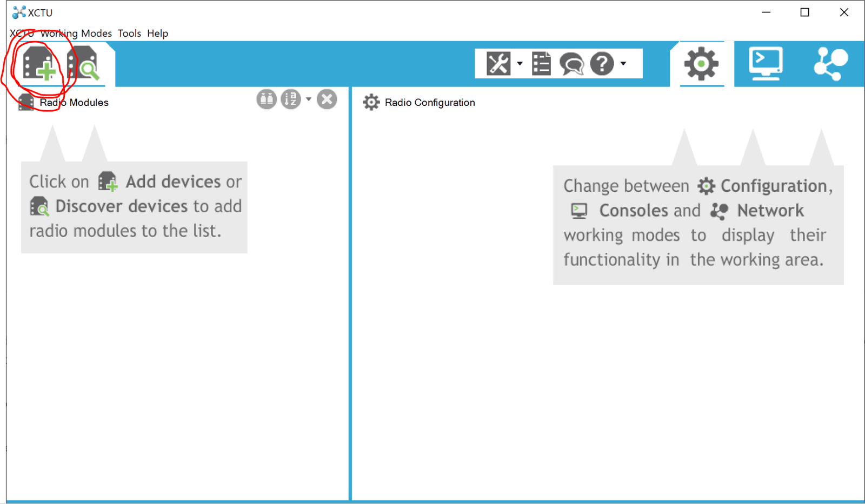Screen dimensions: 865x504
Task: Click the Feedback speech bubbles icon
Action: pos(571,64)
